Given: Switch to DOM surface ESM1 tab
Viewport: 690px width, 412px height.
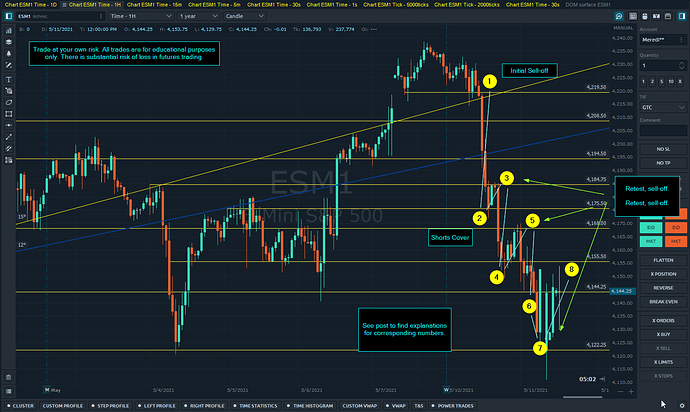Looking at the screenshot, I should 588,4.
